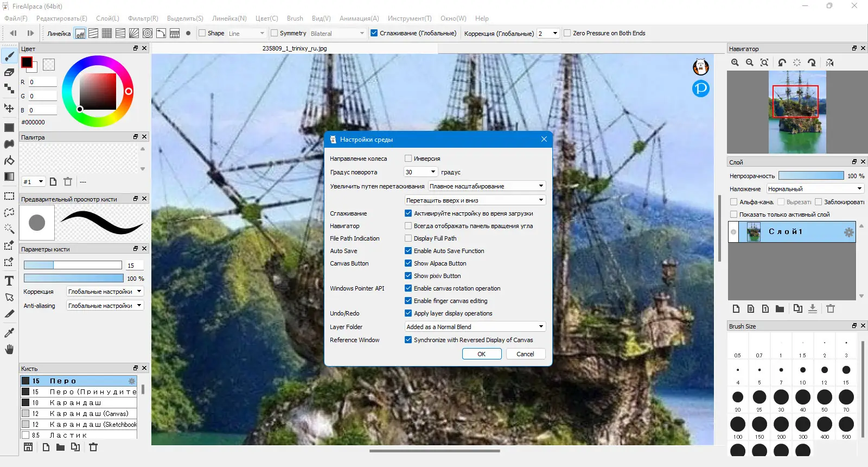Open Градус поворота dropdown showing 30
Viewport: 868px width, 467px height.
[x=421, y=172]
